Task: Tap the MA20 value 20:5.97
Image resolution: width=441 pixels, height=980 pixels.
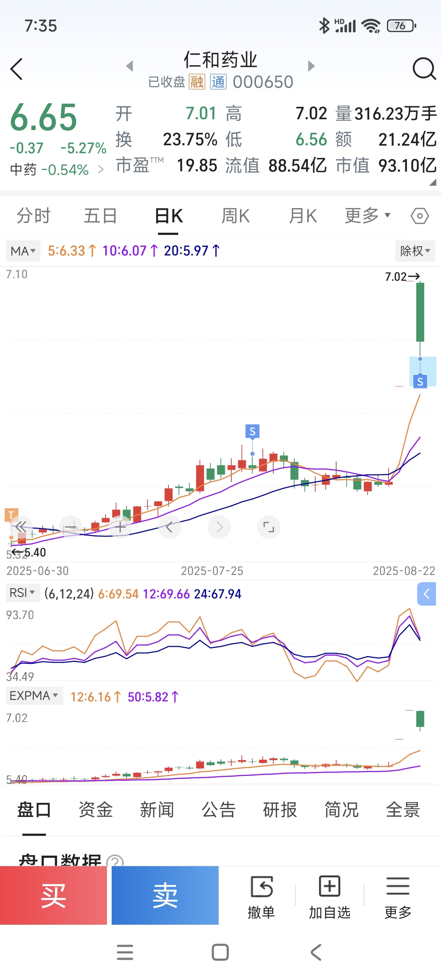Action: pyautogui.click(x=186, y=251)
